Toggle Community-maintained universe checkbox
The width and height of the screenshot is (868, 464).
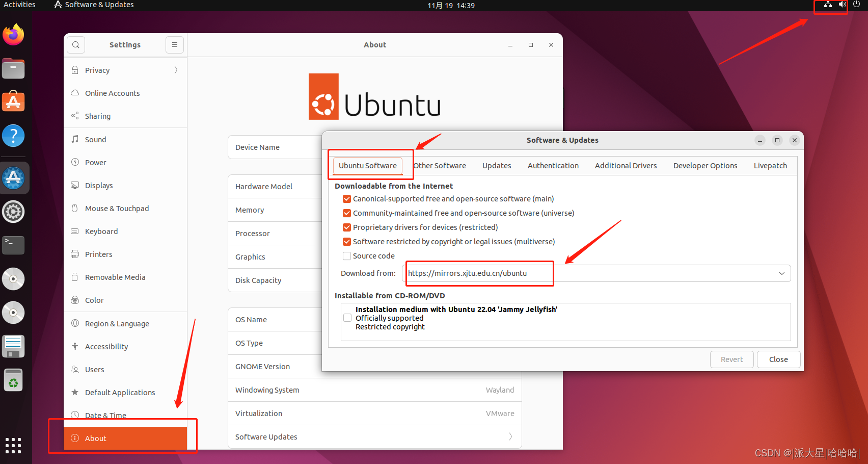(347, 213)
